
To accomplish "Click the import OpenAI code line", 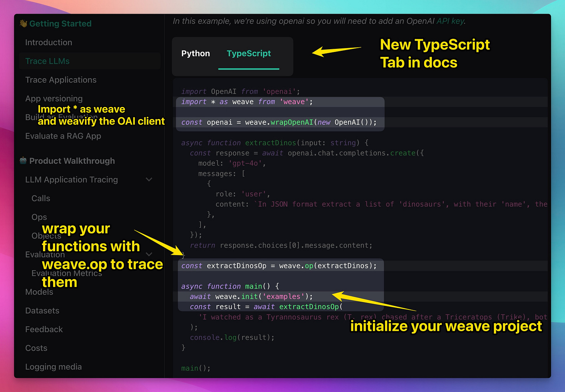I will tap(241, 92).
